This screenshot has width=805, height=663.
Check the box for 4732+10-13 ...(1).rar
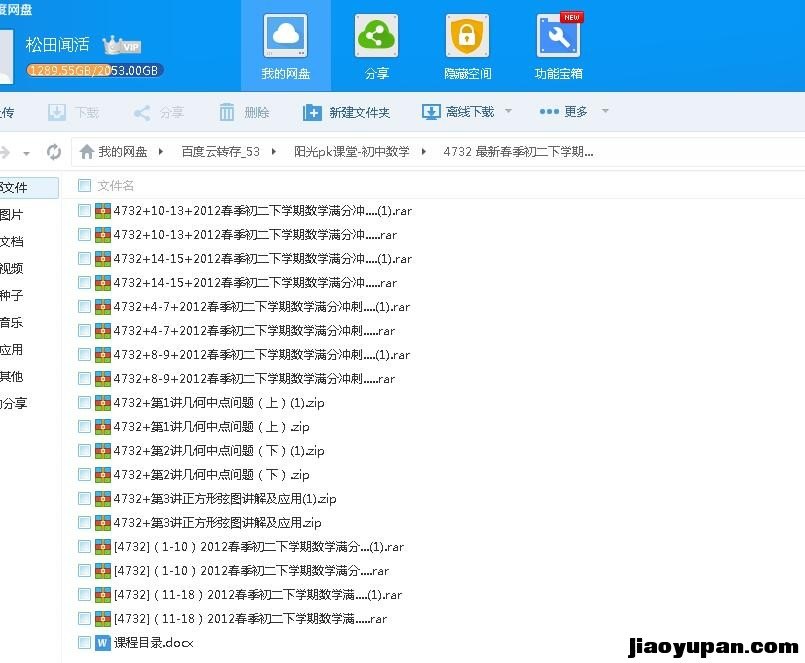84,211
